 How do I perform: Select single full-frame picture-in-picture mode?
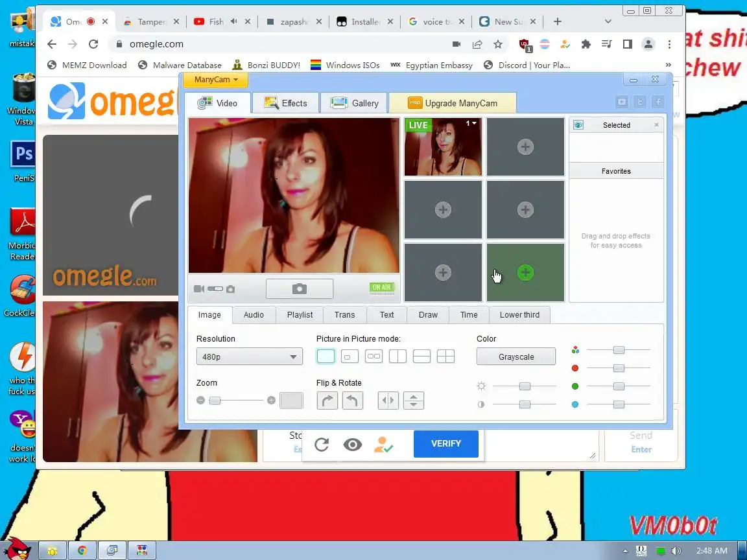point(326,356)
